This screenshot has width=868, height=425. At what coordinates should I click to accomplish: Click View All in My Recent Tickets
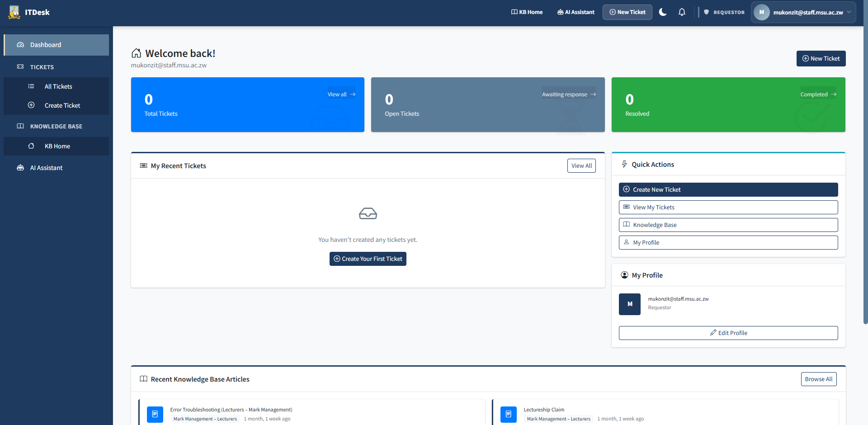(581, 166)
